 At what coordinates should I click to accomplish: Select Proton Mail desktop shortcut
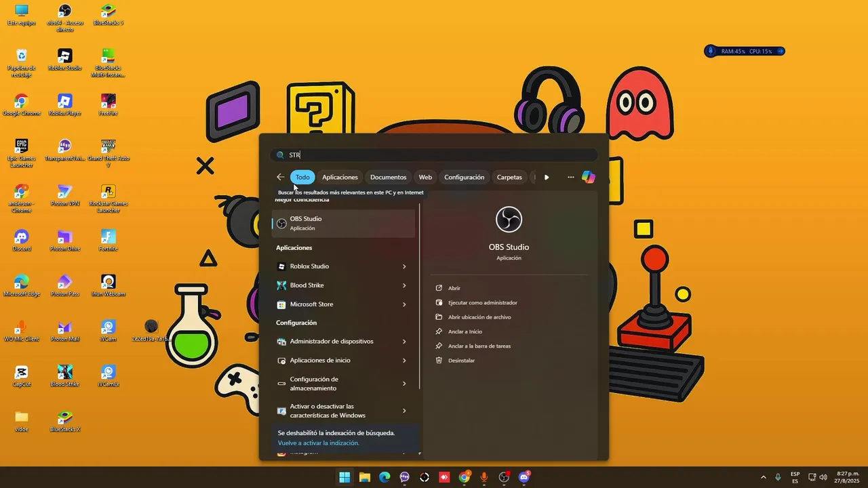pyautogui.click(x=64, y=331)
